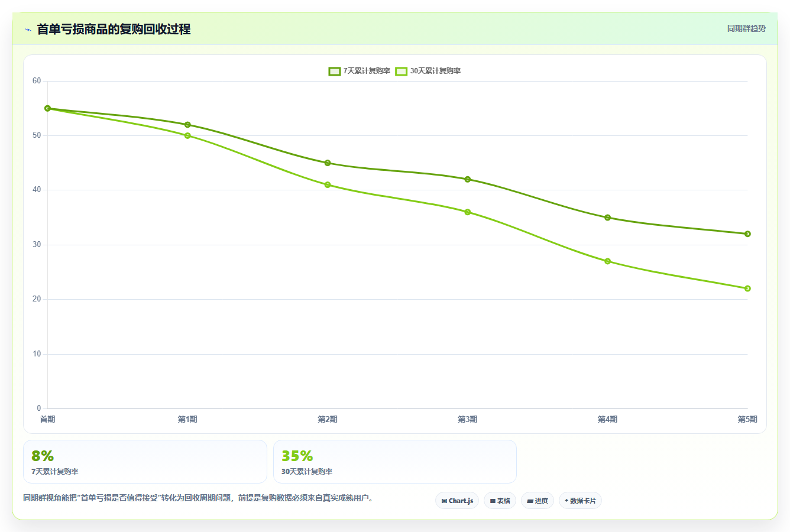Pick the 7天 data point at 第4期
Screen dimensions: 790x532
(x=607, y=218)
